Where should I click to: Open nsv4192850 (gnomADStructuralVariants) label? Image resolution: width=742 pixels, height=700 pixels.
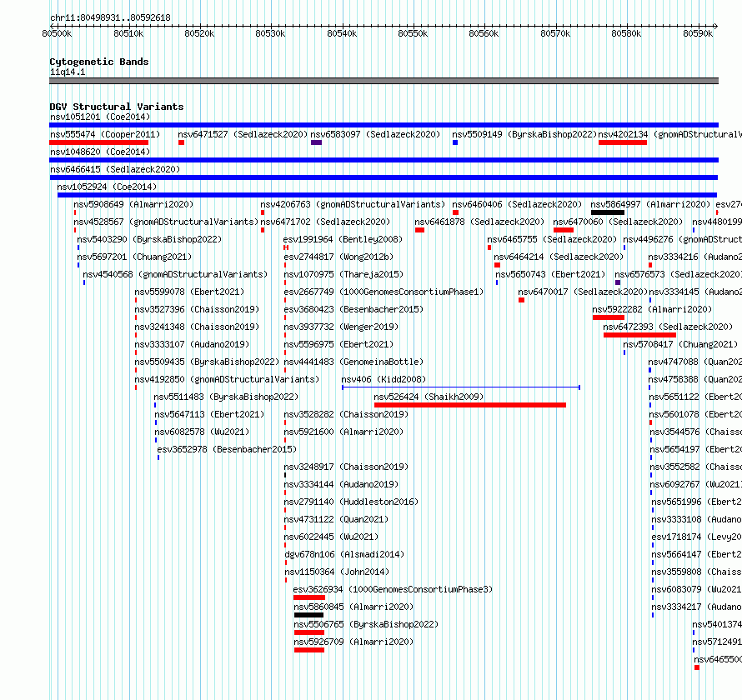tap(227, 379)
